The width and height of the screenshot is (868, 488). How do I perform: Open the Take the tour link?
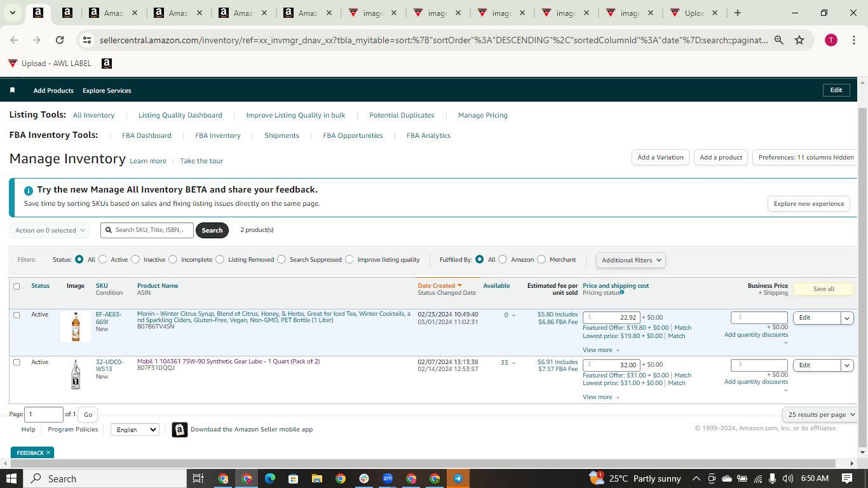pyautogui.click(x=201, y=161)
